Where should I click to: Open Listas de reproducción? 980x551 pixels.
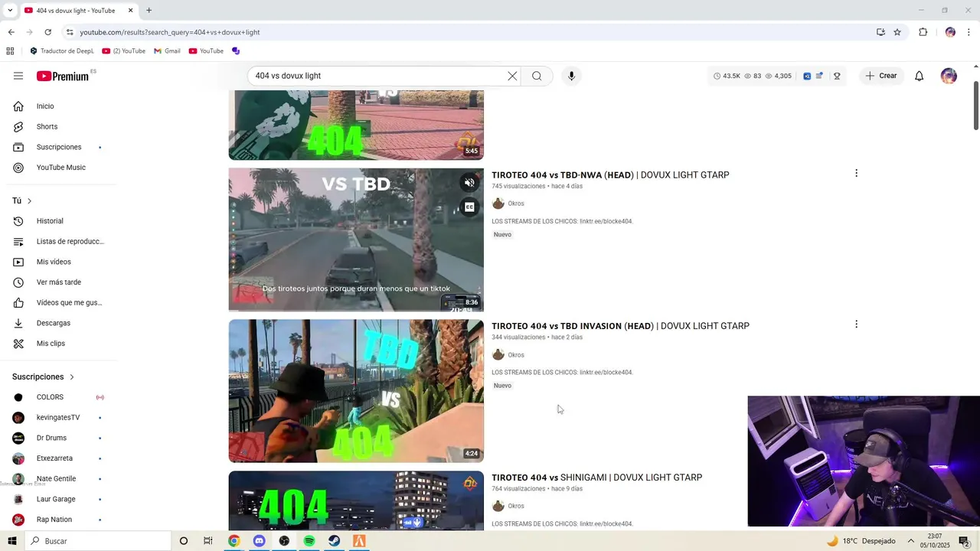click(58, 242)
